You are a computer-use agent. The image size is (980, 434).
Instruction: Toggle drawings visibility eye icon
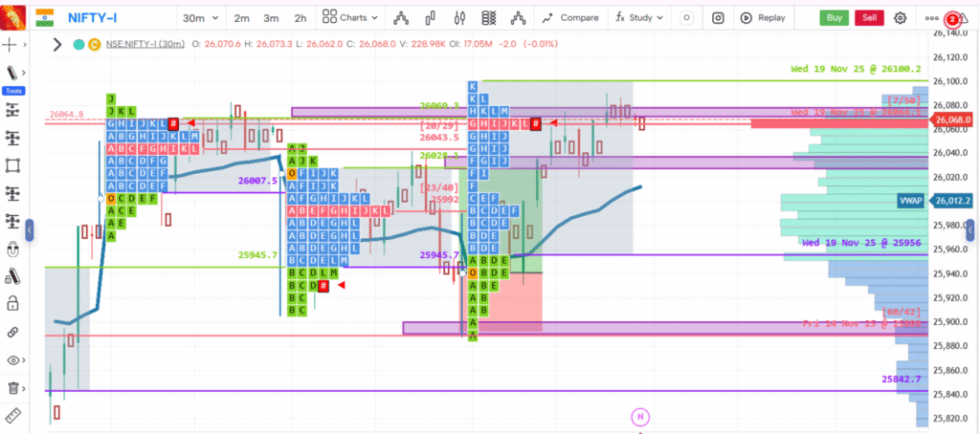click(x=12, y=359)
